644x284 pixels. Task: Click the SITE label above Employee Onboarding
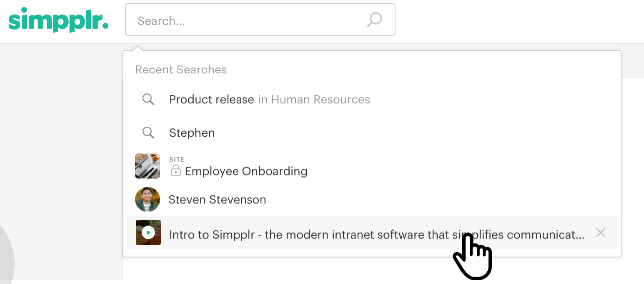pyautogui.click(x=177, y=159)
